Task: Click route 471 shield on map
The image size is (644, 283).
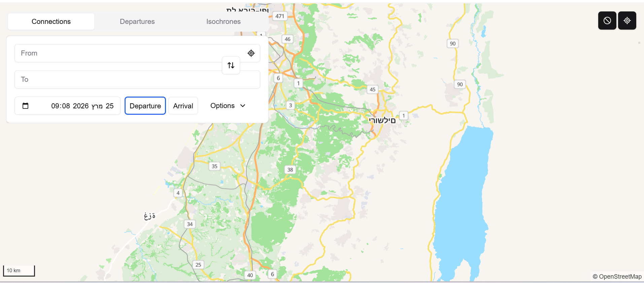Action: tap(280, 16)
